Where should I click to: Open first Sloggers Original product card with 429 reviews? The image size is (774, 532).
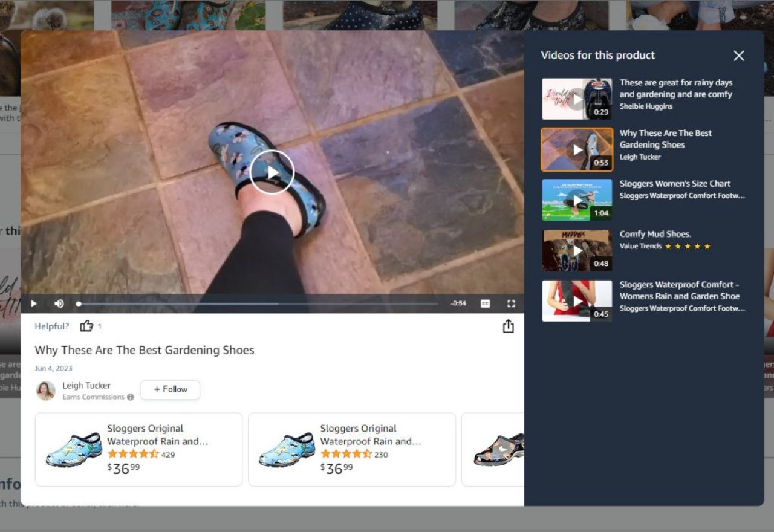pyautogui.click(x=138, y=449)
